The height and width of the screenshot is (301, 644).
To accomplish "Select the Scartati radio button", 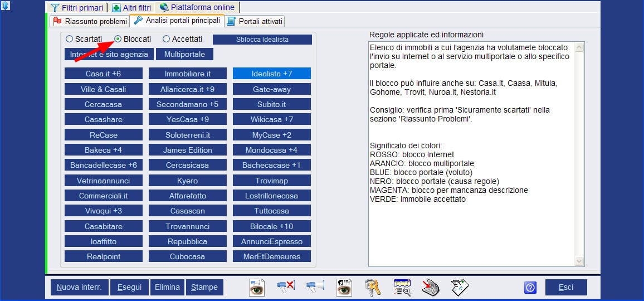I will [69, 39].
